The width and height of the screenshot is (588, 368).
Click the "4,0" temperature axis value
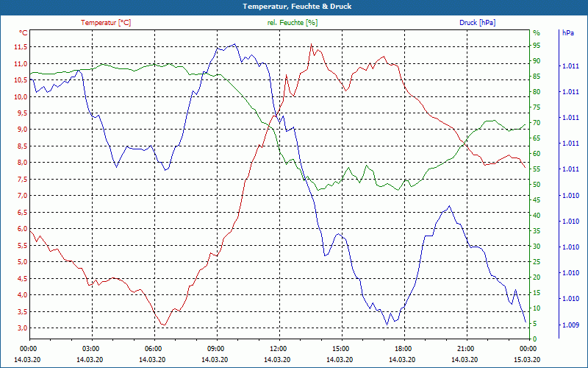pos(22,295)
